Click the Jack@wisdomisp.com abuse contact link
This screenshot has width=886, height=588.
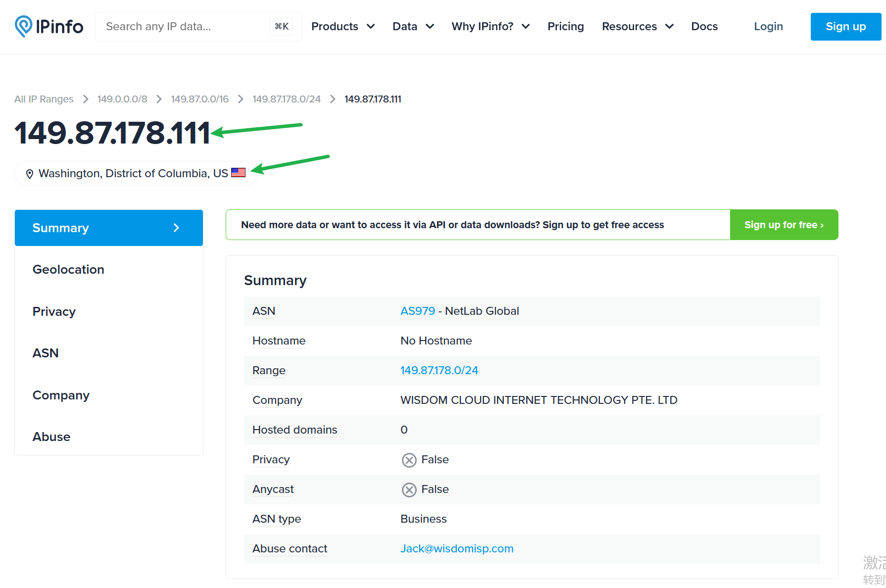[457, 548]
